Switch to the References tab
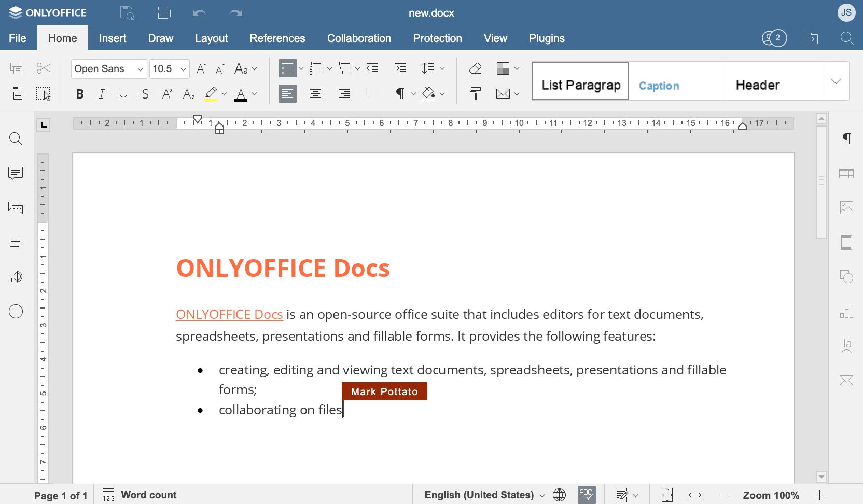The height and width of the screenshot is (504, 863). 277,38
